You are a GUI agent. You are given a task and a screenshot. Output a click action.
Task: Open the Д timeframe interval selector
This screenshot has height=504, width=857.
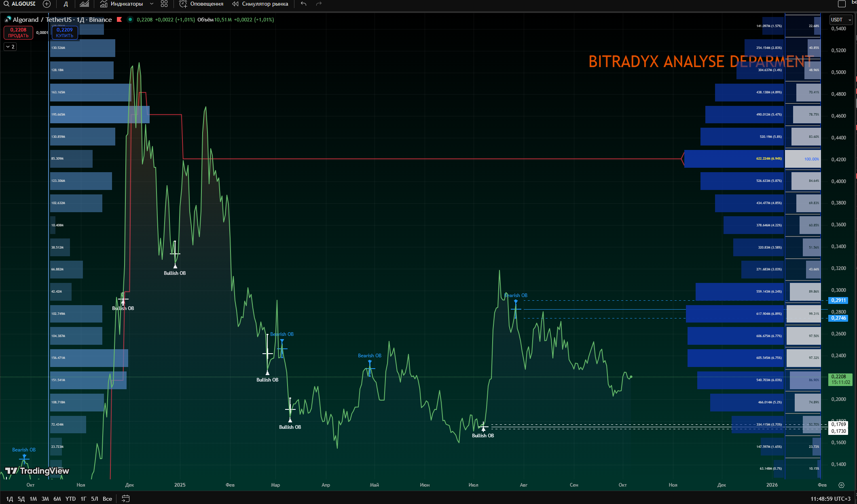coord(66,4)
